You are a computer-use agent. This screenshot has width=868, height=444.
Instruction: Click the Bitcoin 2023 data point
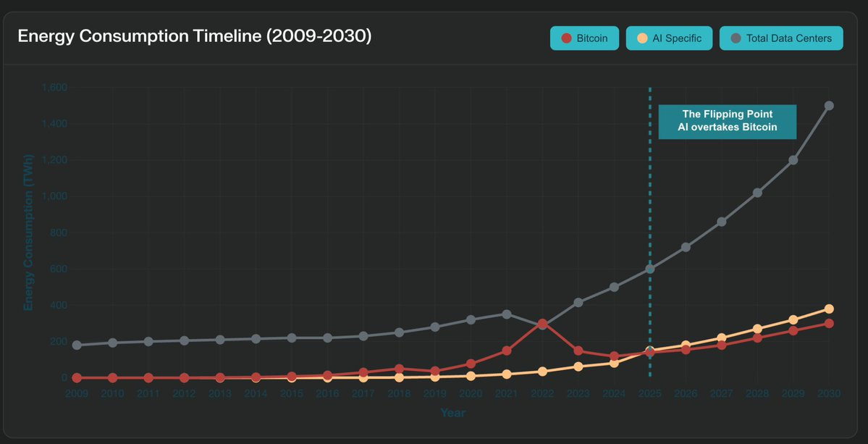(x=578, y=351)
